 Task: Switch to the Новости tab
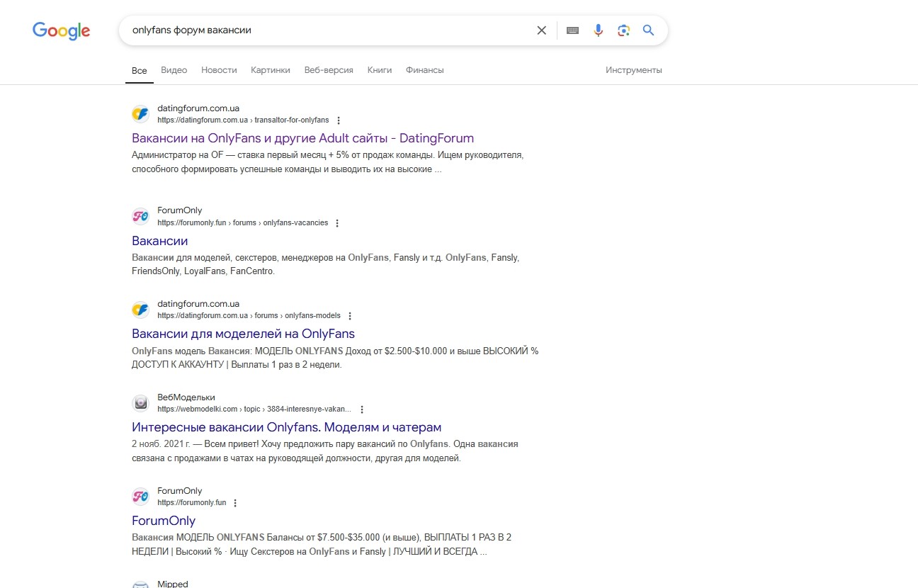click(x=219, y=70)
